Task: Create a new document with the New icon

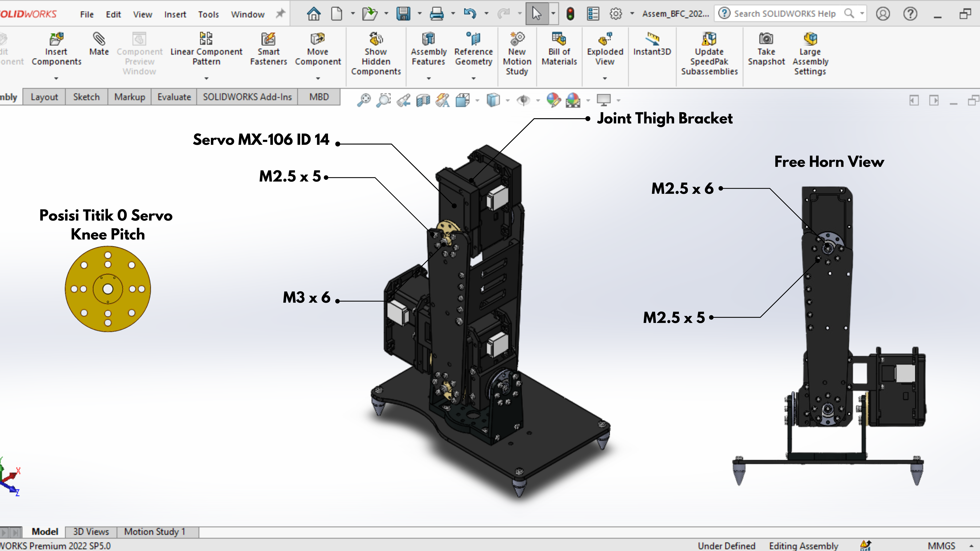Action: [337, 14]
